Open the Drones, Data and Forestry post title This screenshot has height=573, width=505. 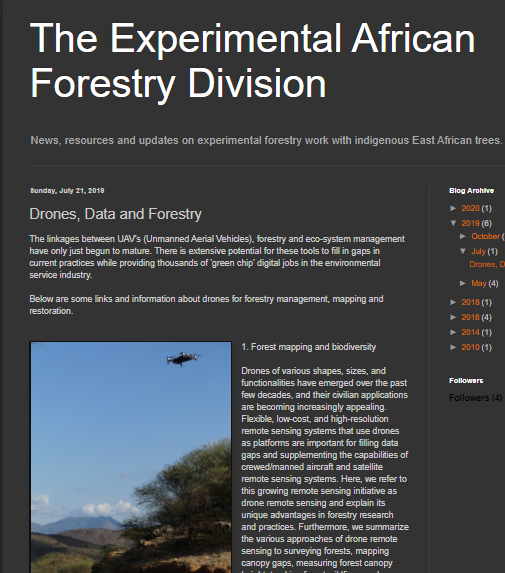(x=115, y=214)
